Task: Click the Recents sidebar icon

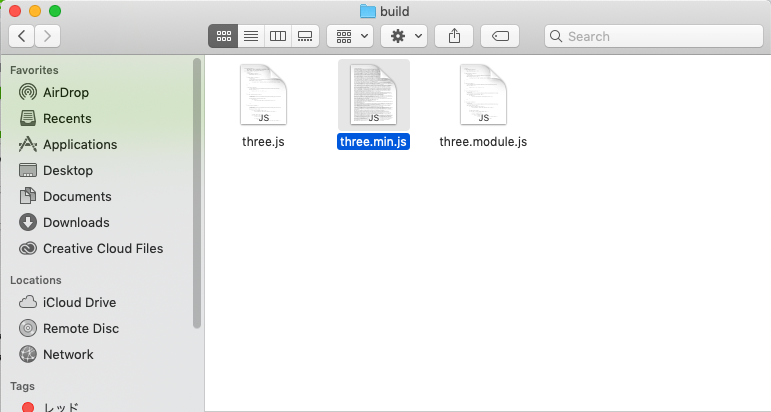Action: point(28,118)
